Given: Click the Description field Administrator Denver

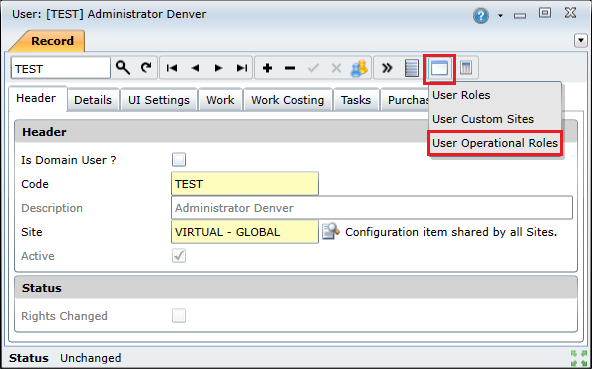Looking at the screenshot, I should (372, 208).
